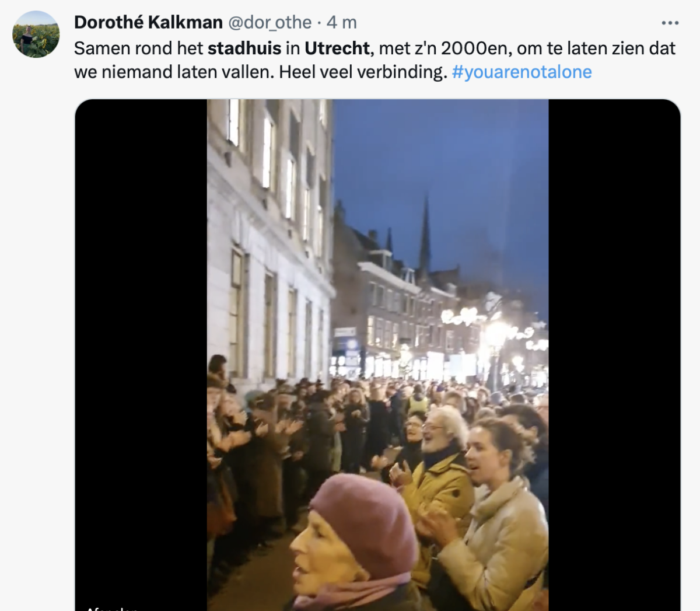Image resolution: width=700 pixels, height=611 pixels.
Task: Click the tweet text body to expand
Action: point(374,60)
